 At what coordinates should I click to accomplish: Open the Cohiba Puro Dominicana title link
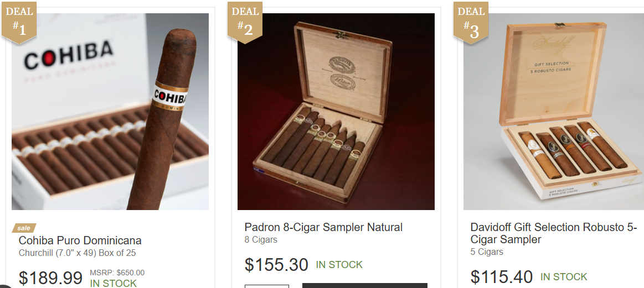point(80,240)
